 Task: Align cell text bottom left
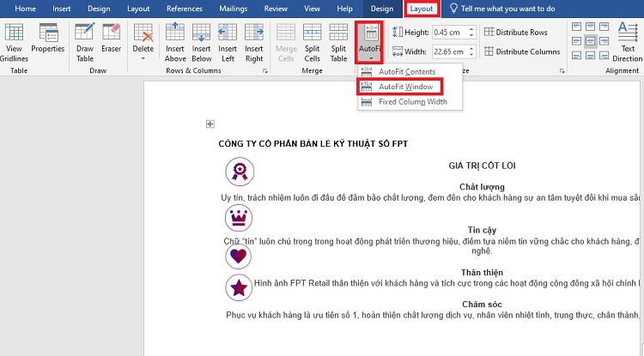coord(577,55)
